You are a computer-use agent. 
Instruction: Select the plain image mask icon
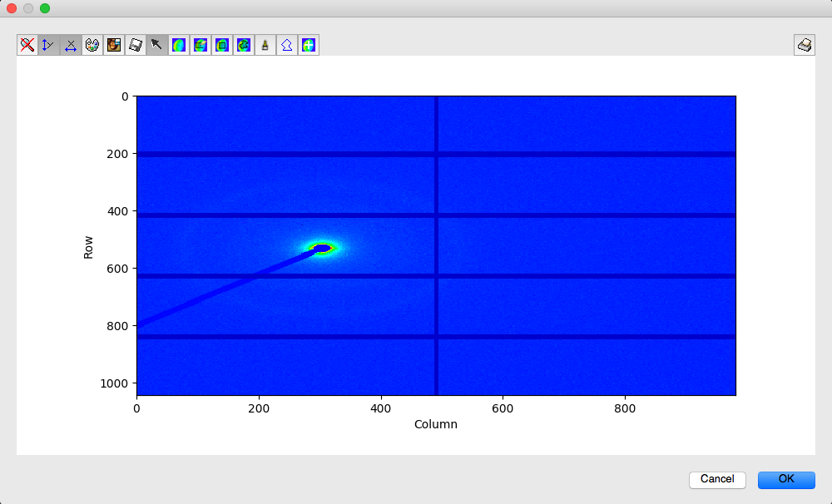pyautogui.click(x=179, y=45)
